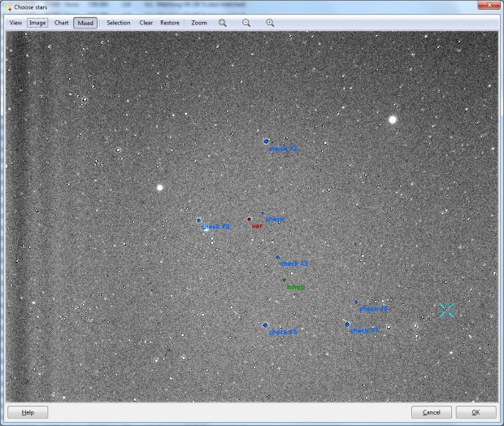Switch view to Image mode
504x426 pixels.
[37, 23]
